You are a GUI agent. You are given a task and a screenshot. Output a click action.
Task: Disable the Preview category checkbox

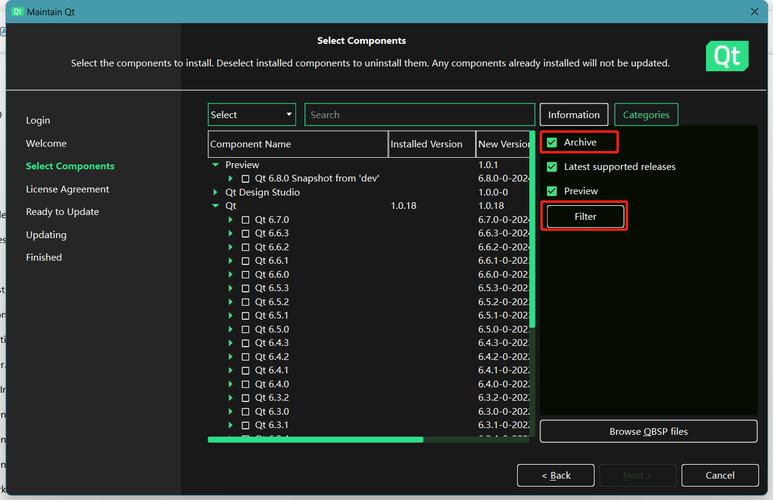pos(552,191)
